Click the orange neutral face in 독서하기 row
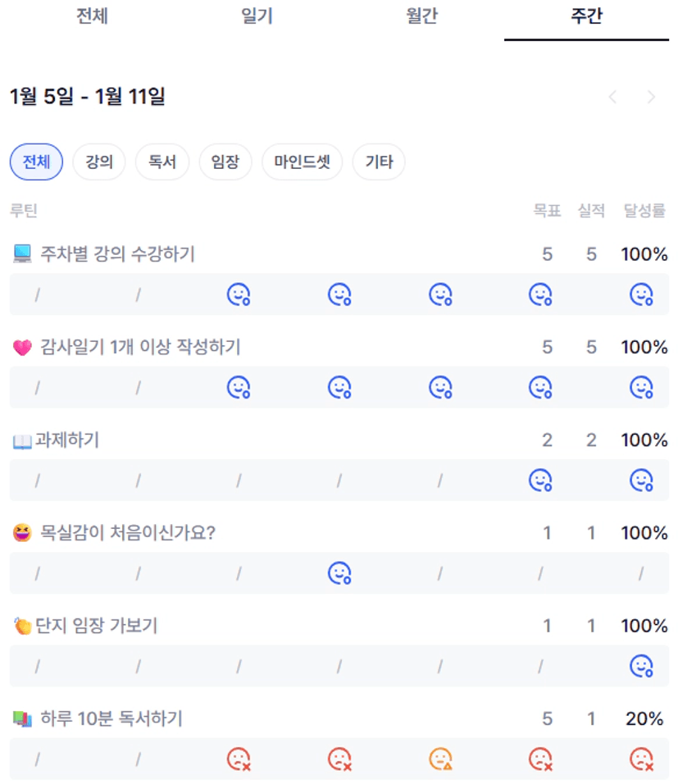 click(x=440, y=759)
